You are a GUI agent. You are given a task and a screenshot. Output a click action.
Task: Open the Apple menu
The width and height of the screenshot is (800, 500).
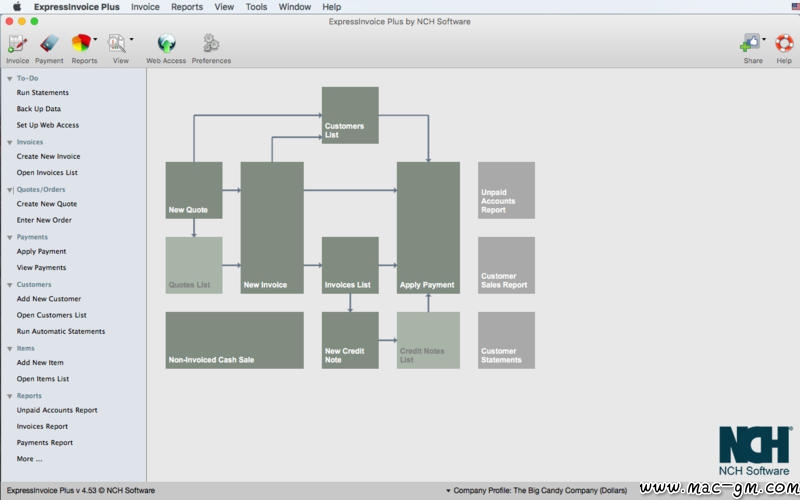17,7
